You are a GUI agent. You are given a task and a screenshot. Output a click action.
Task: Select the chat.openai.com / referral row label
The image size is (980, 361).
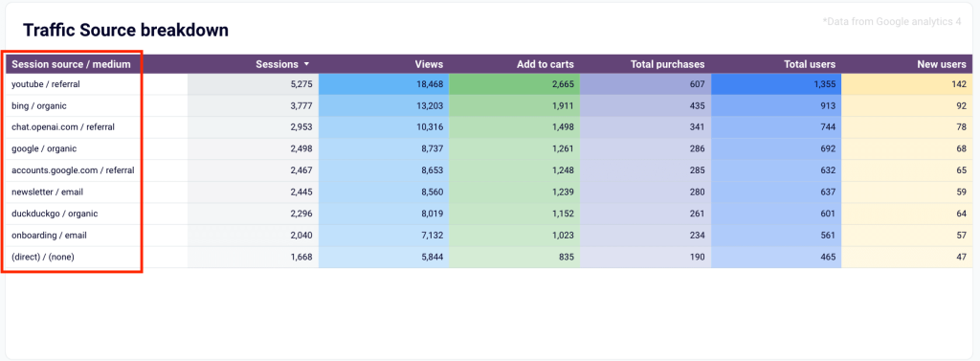[x=63, y=127]
